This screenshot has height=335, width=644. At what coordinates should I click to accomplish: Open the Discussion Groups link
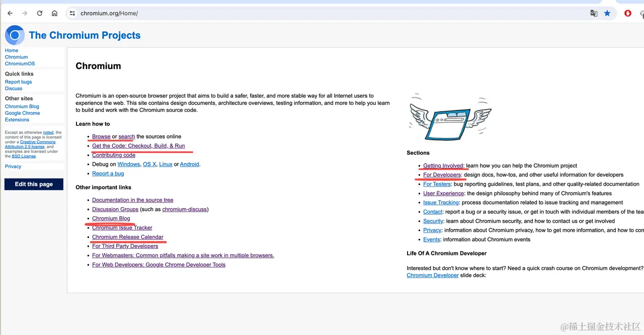115,209
